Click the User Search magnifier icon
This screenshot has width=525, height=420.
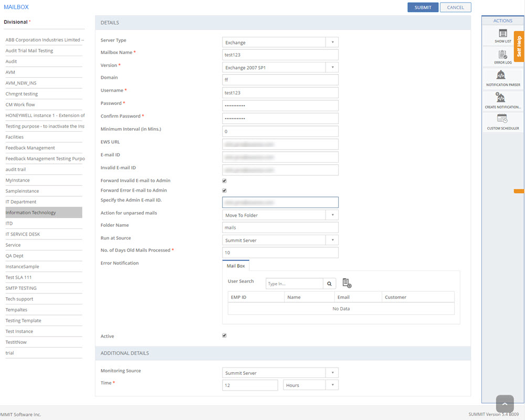point(330,283)
